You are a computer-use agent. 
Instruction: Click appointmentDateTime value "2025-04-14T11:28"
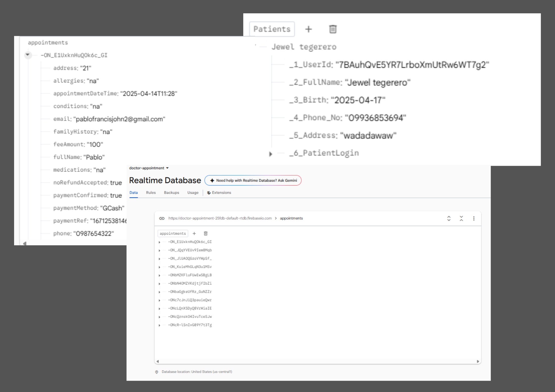(x=149, y=94)
